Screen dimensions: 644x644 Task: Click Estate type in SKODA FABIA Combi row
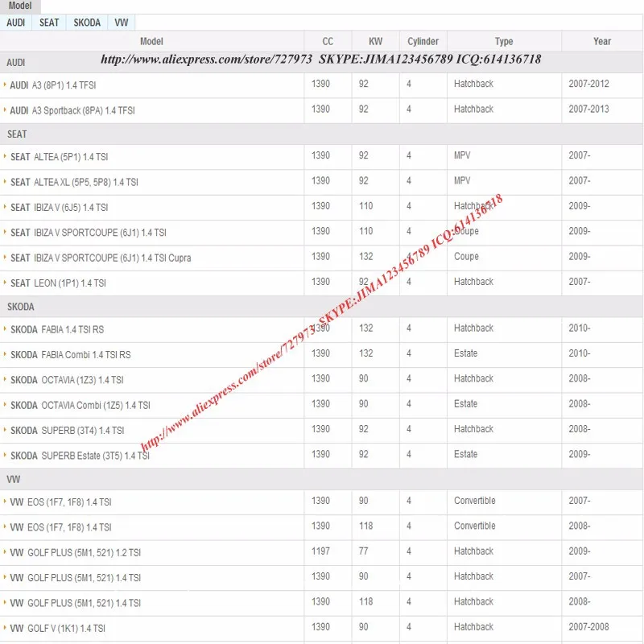pos(466,353)
